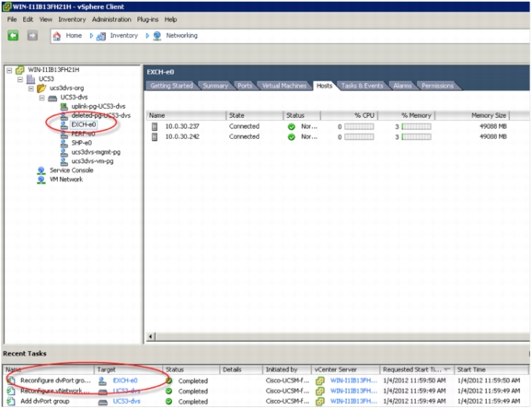
Task: Click the Inventory breadcrumb label
Action: pos(124,35)
